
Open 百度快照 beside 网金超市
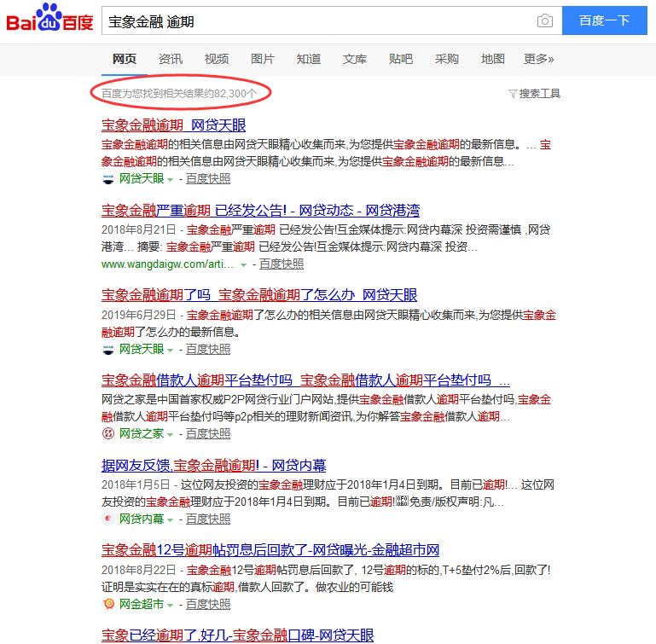click(208, 604)
